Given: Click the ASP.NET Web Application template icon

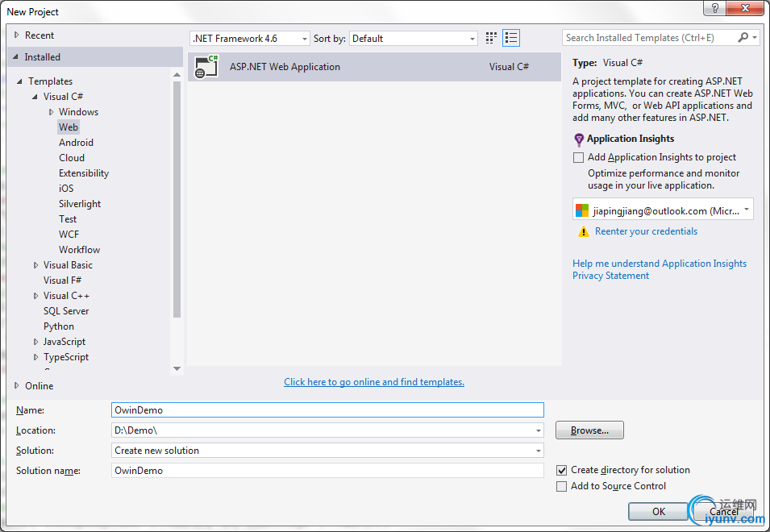Looking at the screenshot, I should (206, 67).
